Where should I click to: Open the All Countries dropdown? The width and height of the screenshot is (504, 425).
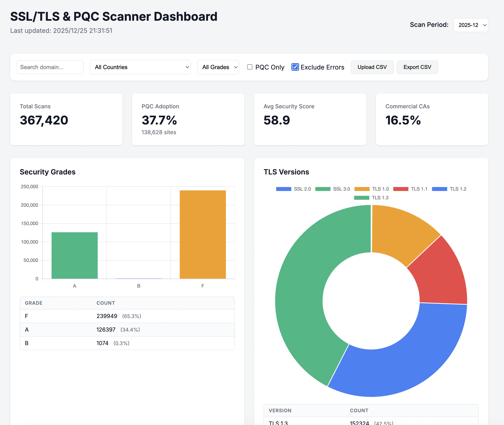(x=140, y=67)
